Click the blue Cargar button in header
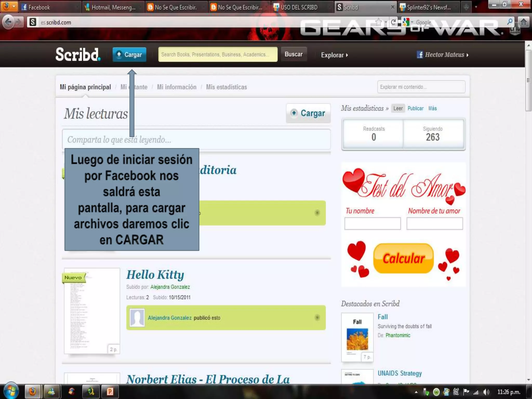The width and height of the screenshot is (532, 399). [x=129, y=55]
